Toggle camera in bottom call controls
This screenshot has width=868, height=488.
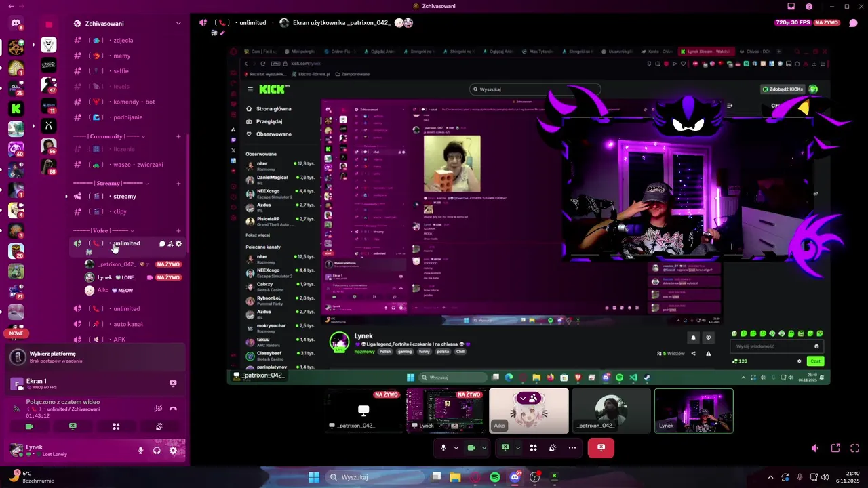(471, 448)
